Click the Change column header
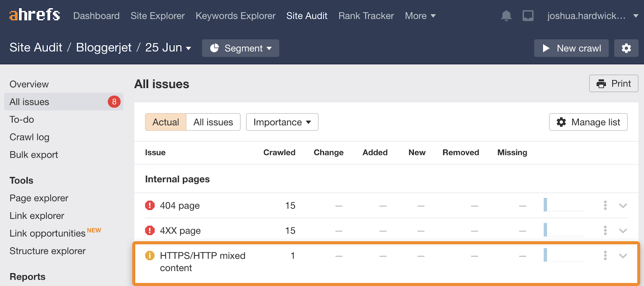Viewport: 644px width, 286px height. point(328,152)
